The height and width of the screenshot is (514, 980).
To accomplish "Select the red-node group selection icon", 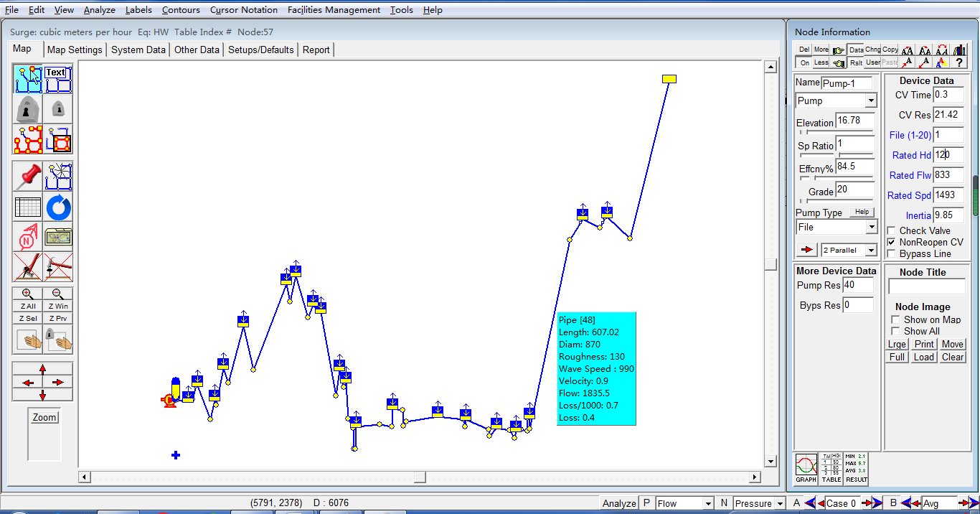I will click(27, 139).
